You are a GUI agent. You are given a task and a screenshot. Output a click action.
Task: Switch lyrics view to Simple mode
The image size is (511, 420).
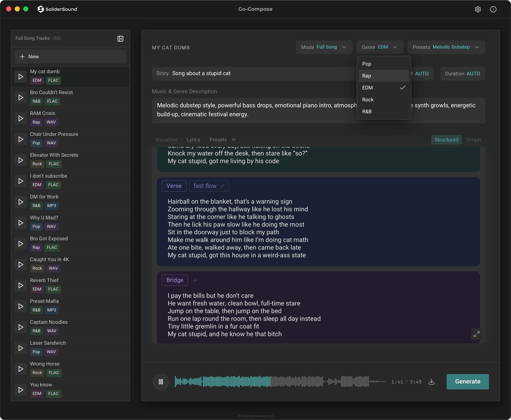[x=474, y=140]
